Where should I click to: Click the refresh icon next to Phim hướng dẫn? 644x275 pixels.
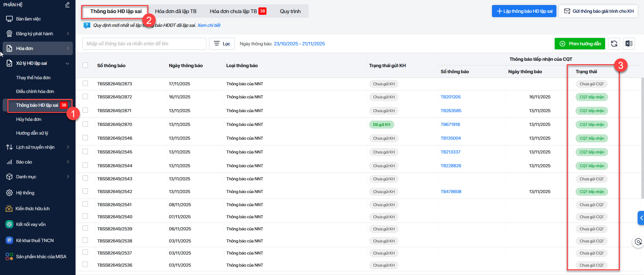[x=614, y=44]
